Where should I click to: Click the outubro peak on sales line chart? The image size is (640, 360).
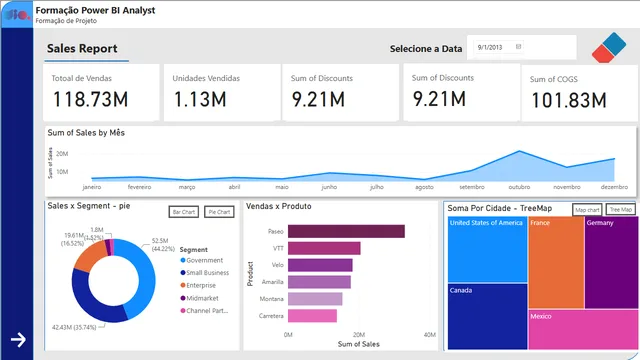pyautogui.click(x=519, y=151)
